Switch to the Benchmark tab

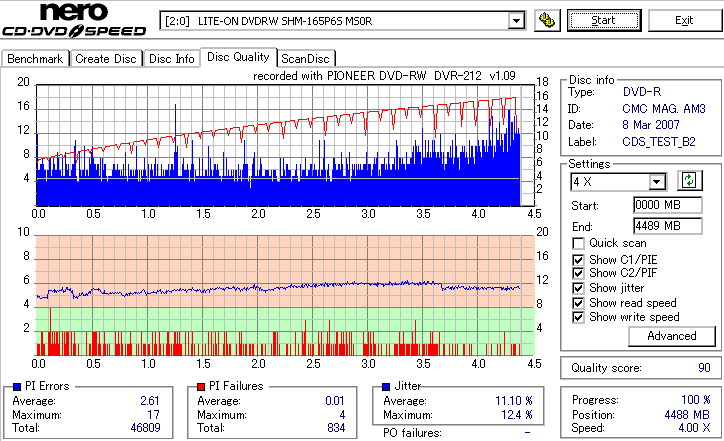[x=35, y=59]
